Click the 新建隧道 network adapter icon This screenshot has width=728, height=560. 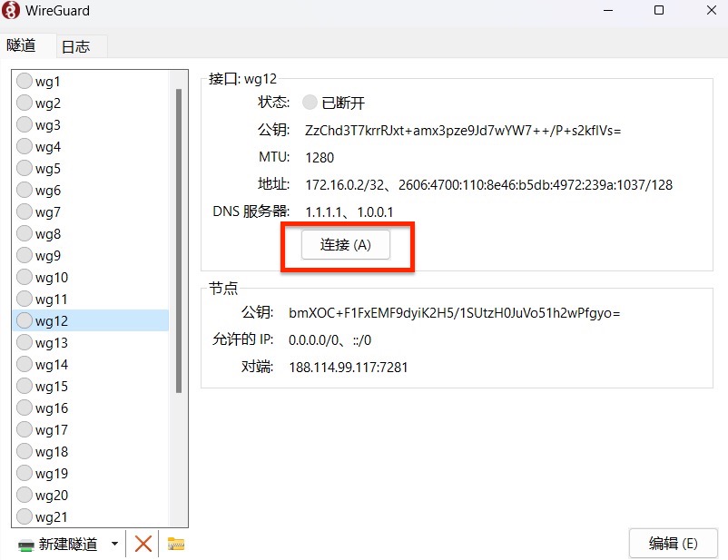[26, 545]
